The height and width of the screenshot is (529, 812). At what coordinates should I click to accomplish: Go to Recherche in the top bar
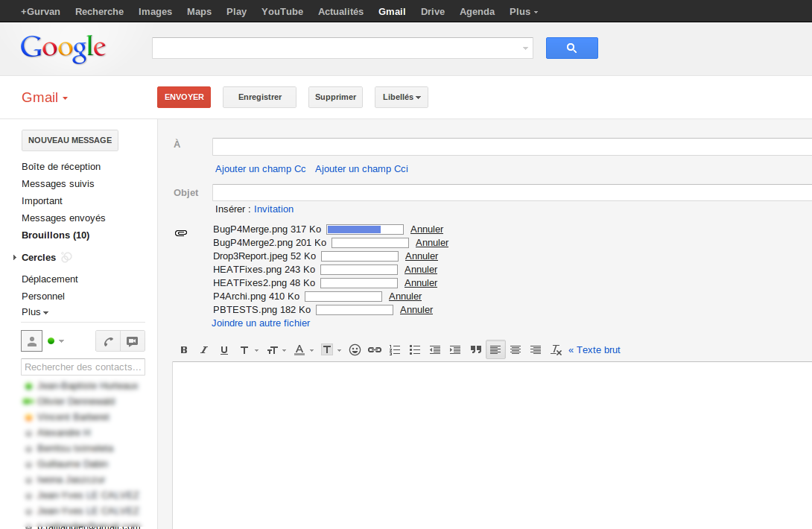click(99, 11)
